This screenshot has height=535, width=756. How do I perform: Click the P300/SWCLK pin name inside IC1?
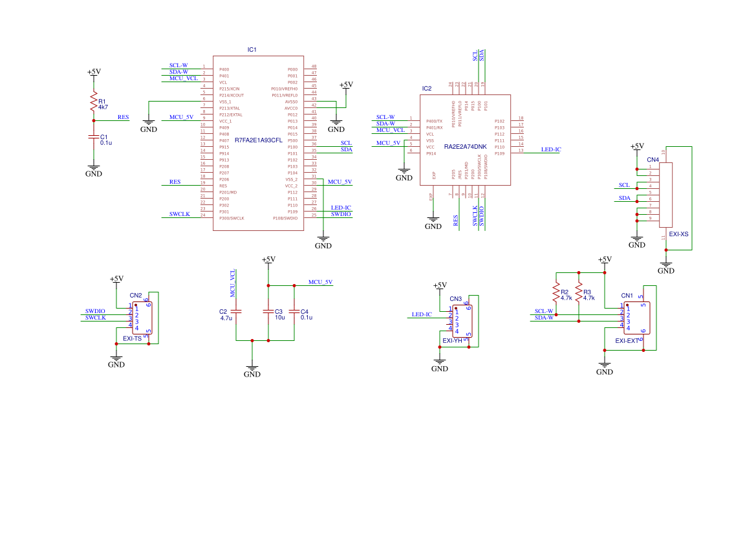pyautogui.click(x=232, y=219)
